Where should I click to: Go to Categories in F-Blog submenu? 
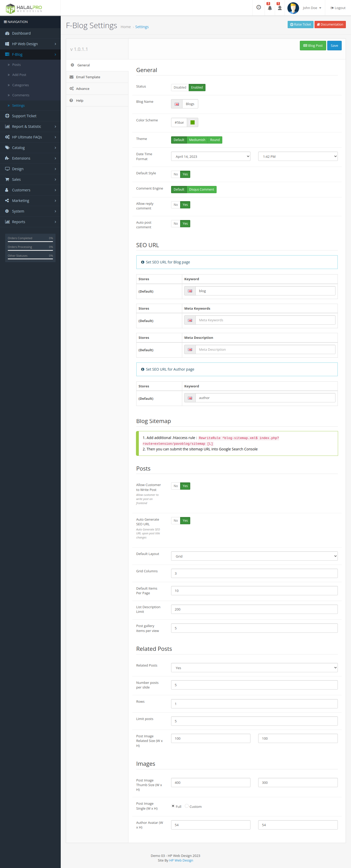click(20, 85)
